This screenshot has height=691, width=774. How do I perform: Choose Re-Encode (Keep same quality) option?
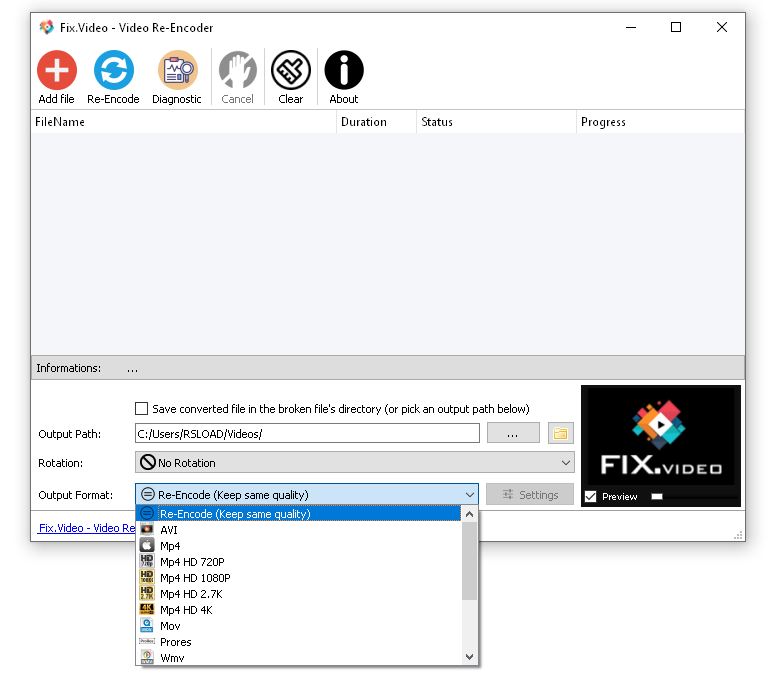299,513
